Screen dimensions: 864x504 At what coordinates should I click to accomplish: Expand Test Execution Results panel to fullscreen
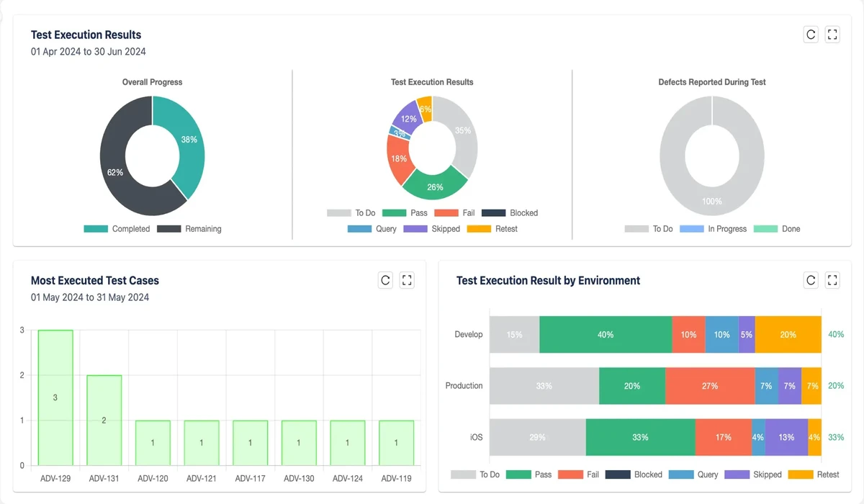832,35
